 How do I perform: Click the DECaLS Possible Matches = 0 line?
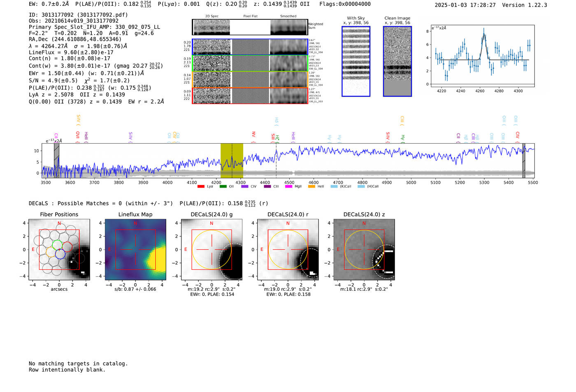pos(101,203)
